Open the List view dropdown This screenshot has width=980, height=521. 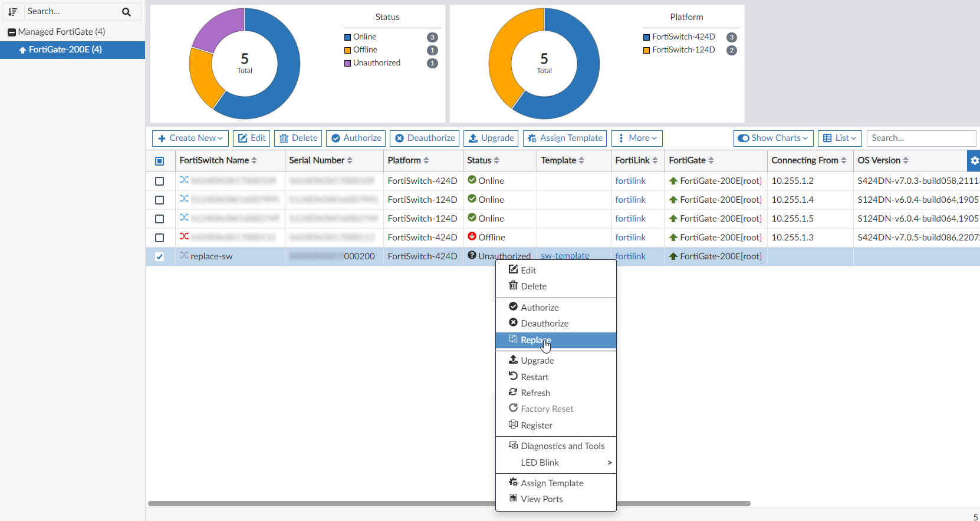[840, 138]
